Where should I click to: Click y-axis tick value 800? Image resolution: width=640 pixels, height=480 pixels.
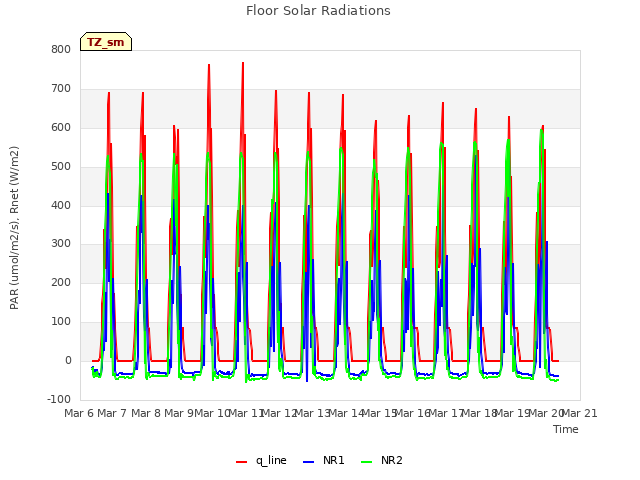point(61,50)
